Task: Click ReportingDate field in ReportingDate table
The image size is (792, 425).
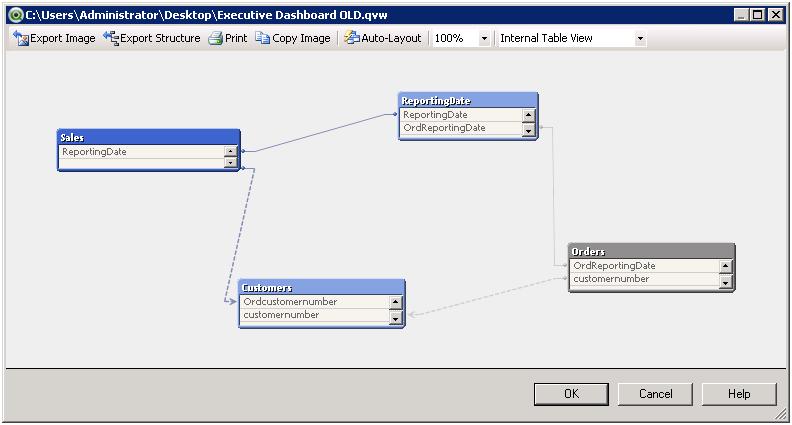Action: [x=461, y=115]
